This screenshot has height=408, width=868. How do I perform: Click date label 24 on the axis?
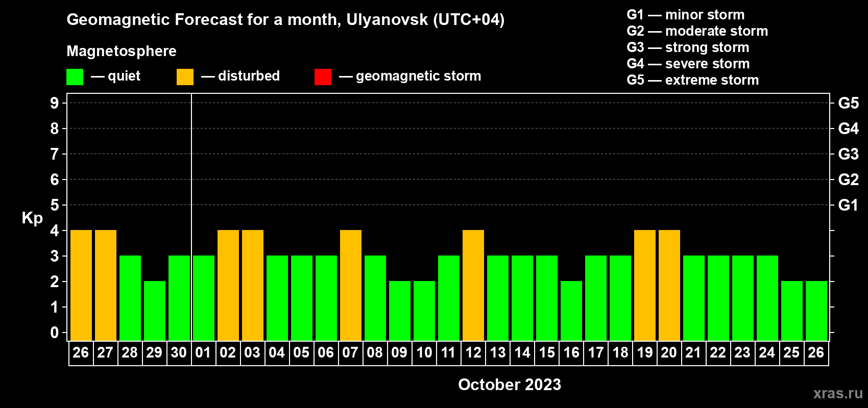pos(767,353)
